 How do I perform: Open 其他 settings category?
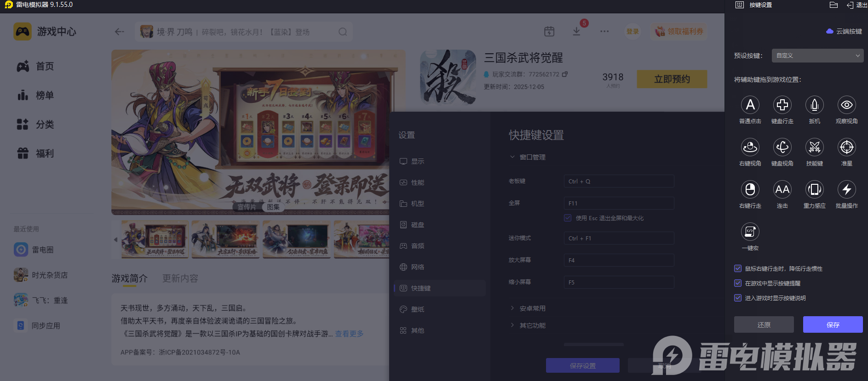(440, 330)
